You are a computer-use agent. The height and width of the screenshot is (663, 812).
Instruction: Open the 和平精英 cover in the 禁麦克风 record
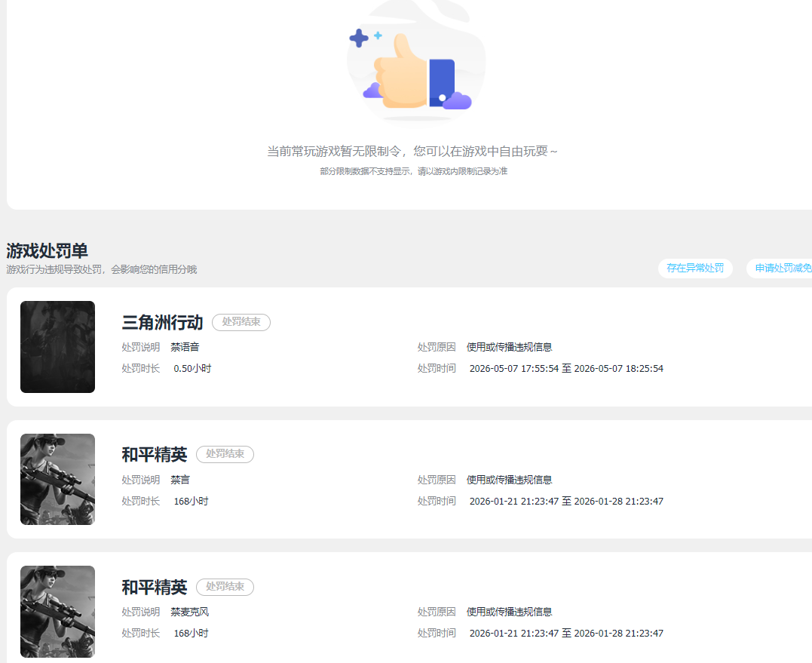pyautogui.click(x=57, y=612)
